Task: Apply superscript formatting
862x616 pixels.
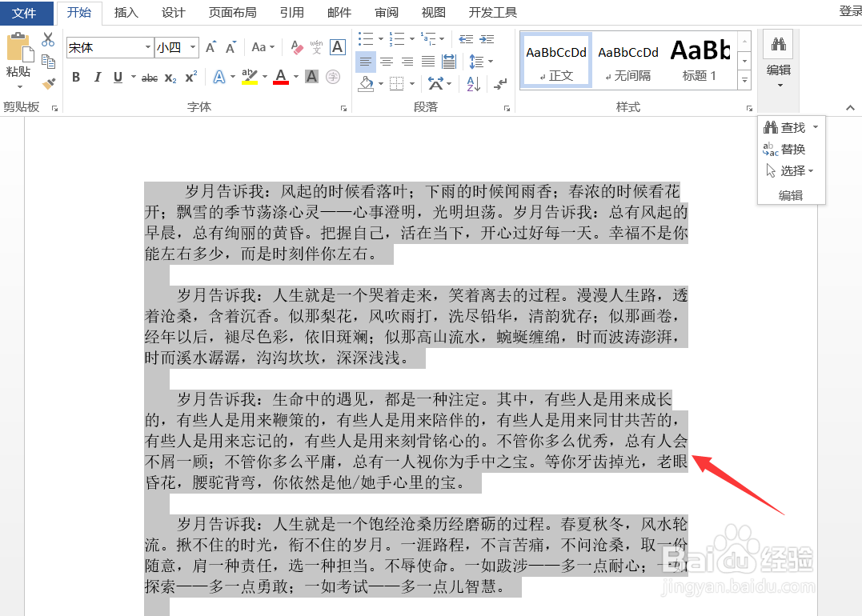Action: pos(190,78)
